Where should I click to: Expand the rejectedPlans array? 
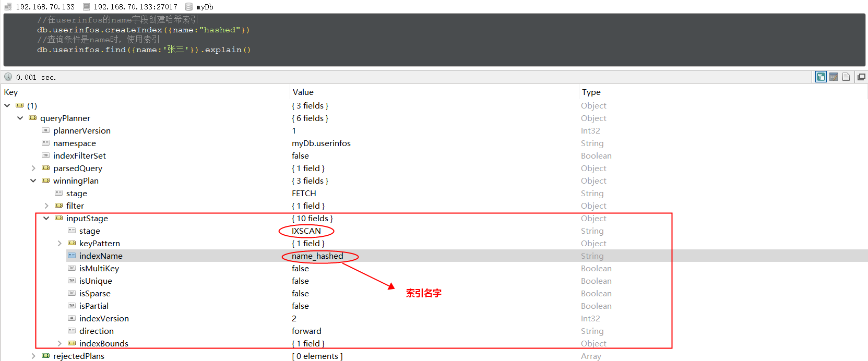point(33,356)
